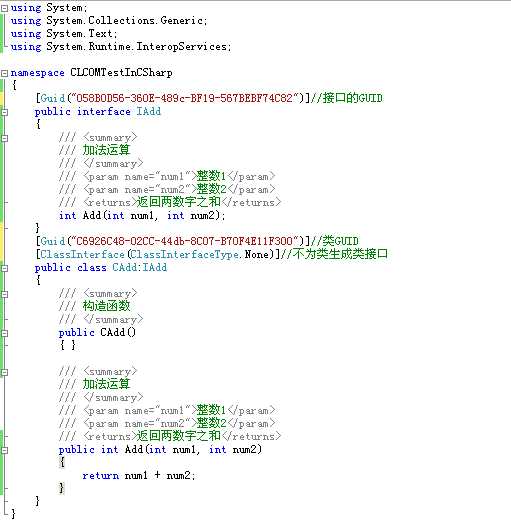Collapse the using directives block
This screenshot has height=530, width=511.
[x=4, y=9]
